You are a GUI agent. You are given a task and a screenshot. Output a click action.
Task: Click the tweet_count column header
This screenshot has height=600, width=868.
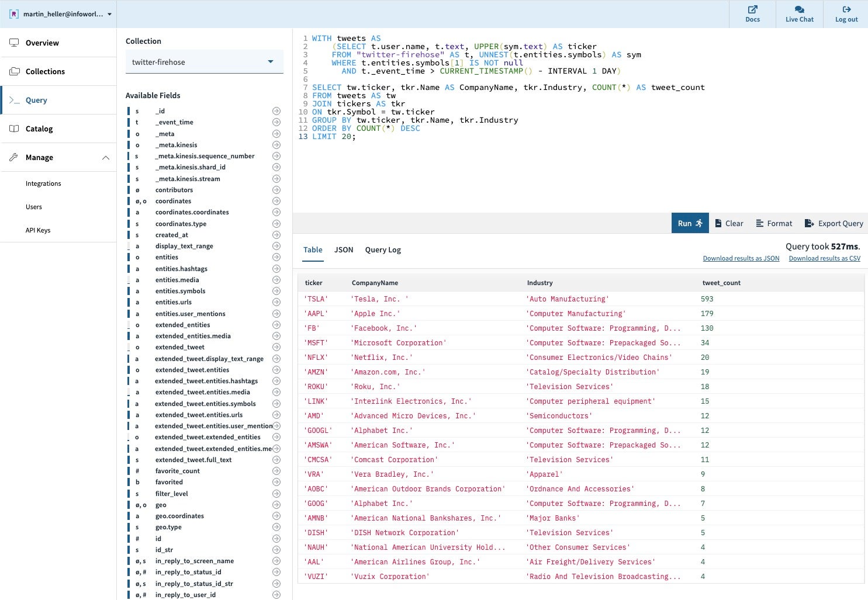721,283
